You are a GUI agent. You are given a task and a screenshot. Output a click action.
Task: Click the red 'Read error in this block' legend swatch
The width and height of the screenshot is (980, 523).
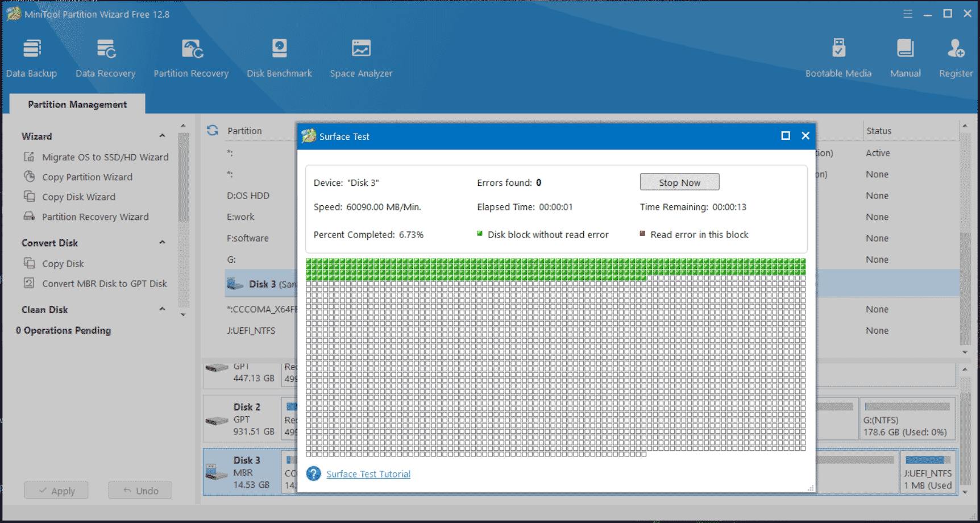click(642, 233)
